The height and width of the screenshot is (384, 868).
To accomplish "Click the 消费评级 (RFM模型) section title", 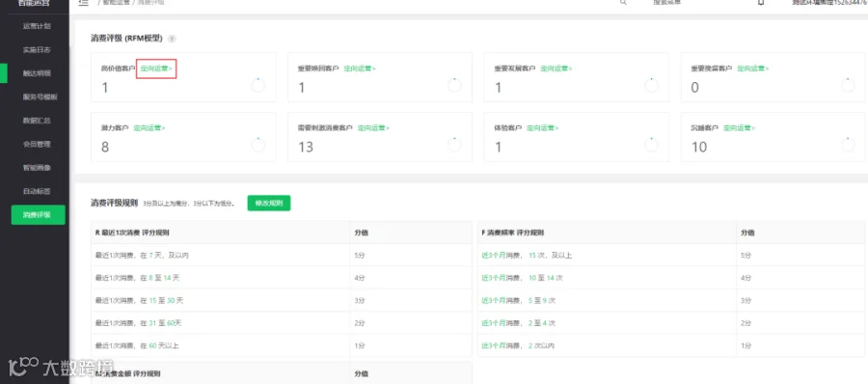I will (126, 39).
